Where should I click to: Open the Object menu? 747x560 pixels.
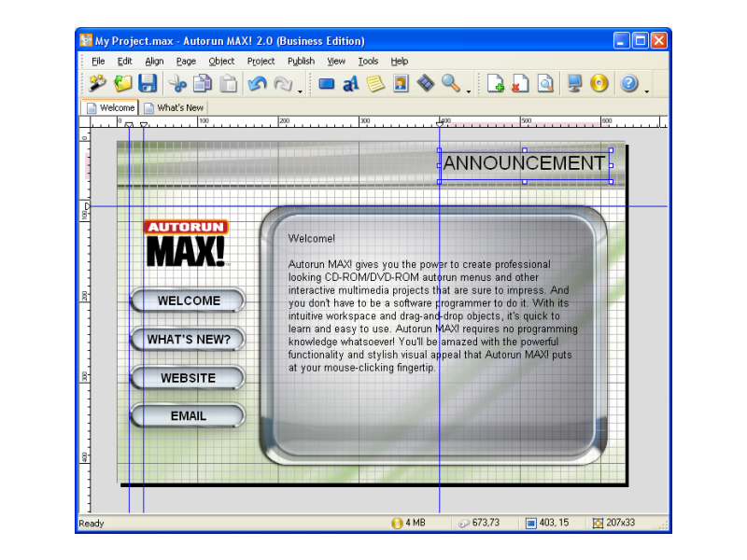coord(221,61)
